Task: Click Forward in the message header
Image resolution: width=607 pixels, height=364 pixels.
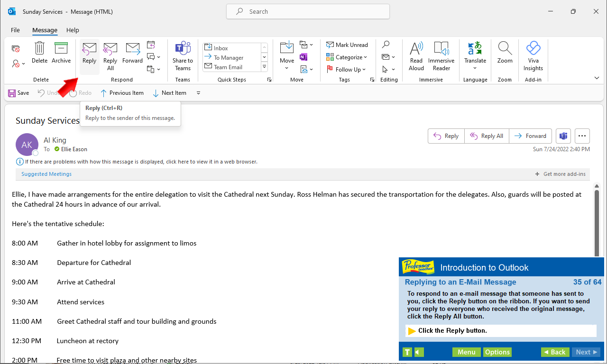Action: [531, 136]
